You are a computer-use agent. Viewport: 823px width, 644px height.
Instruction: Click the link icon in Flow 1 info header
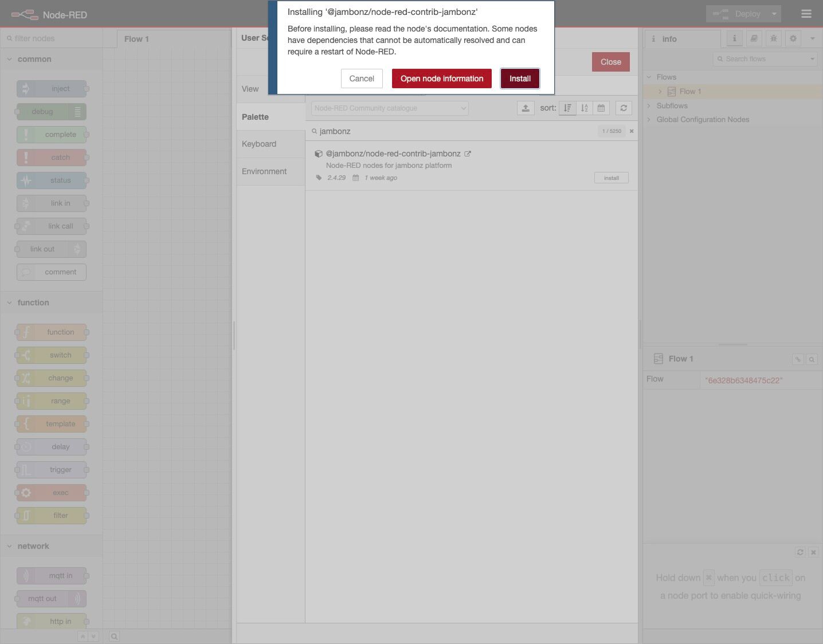[x=798, y=359]
